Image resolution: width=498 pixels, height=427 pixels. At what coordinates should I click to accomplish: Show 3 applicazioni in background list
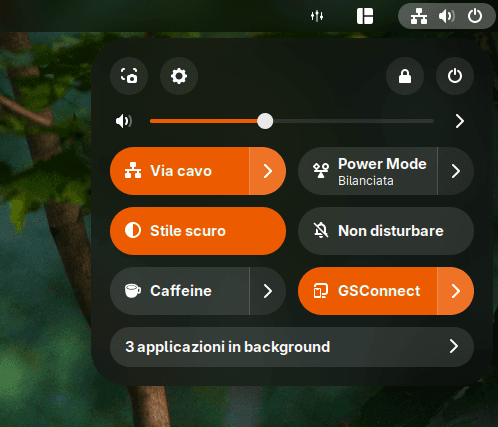click(x=292, y=347)
